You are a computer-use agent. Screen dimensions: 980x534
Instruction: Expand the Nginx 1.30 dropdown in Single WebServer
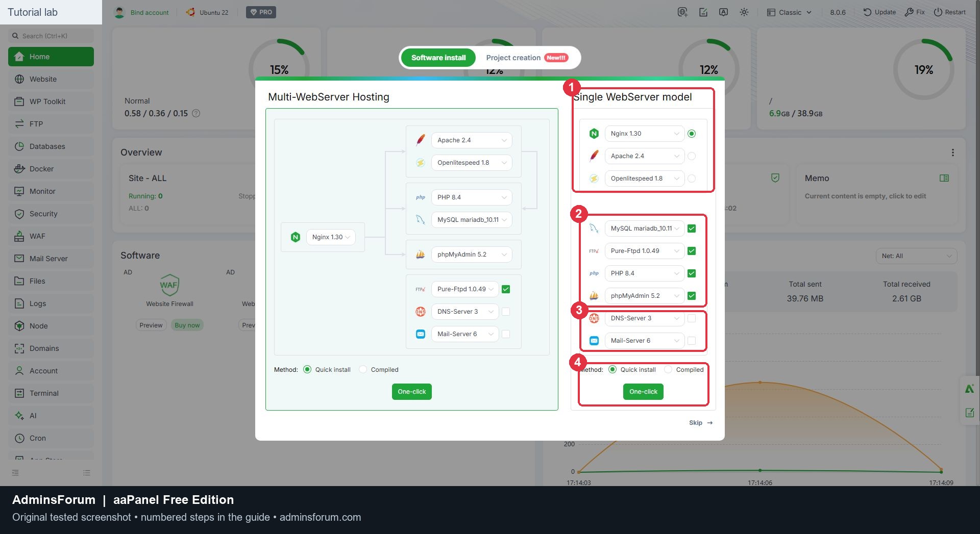644,134
